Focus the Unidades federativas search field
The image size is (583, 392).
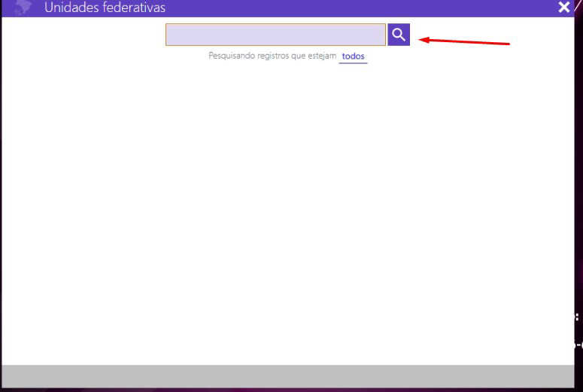pos(275,35)
